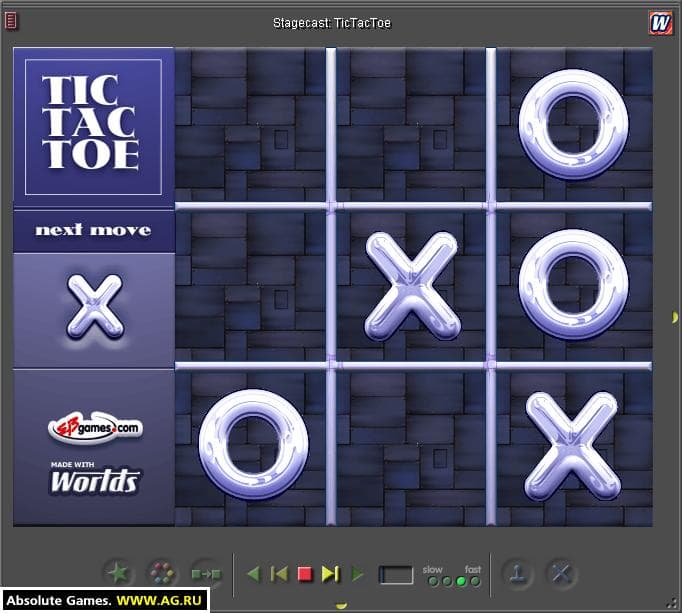Set speed to slowest dot

tap(433, 581)
